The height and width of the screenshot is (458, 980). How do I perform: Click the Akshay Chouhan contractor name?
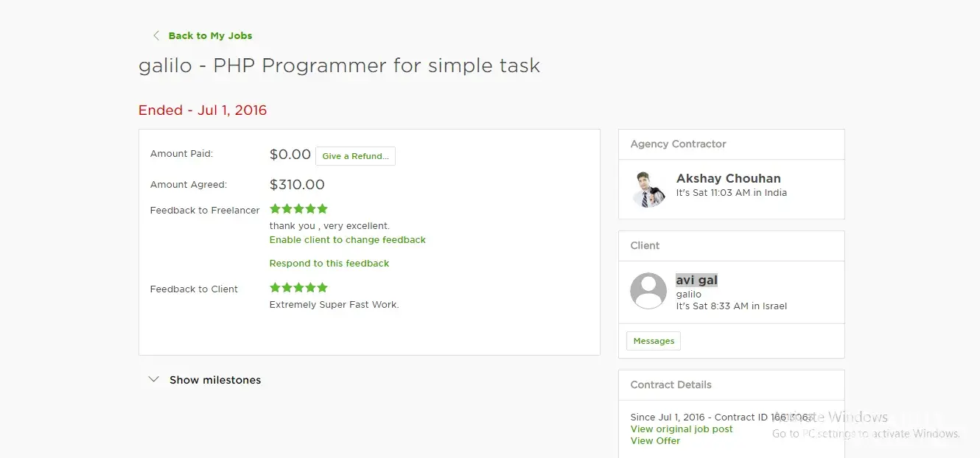(x=728, y=178)
